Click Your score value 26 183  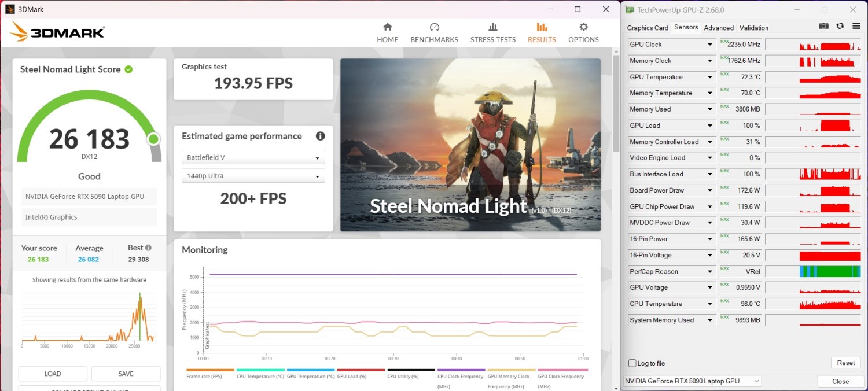[38, 260]
